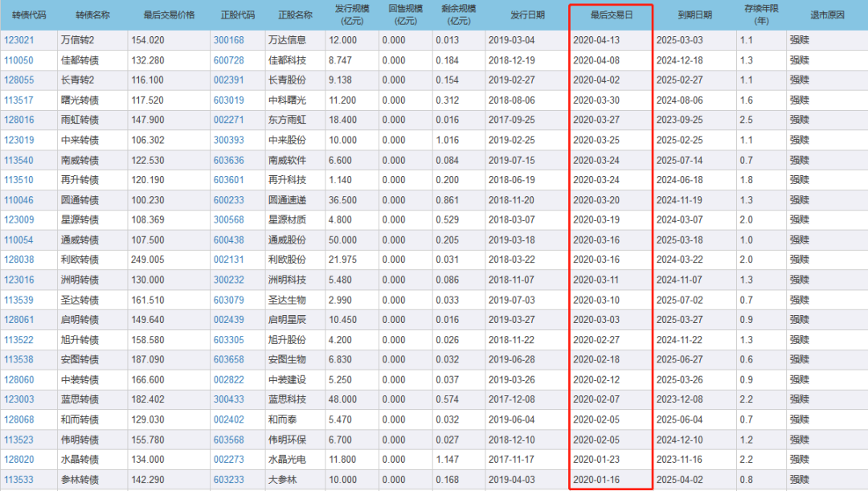Open stock code link 300433
This screenshot has height=491, width=868.
(228, 399)
